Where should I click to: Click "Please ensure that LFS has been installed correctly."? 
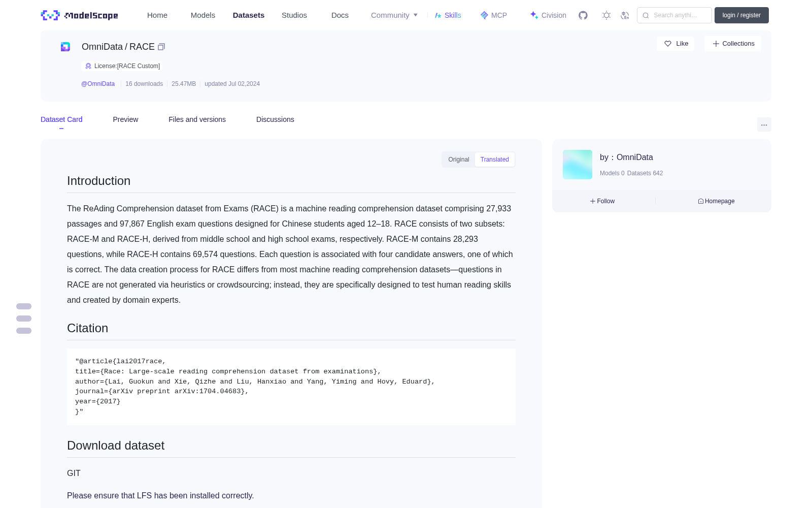point(160,495)
